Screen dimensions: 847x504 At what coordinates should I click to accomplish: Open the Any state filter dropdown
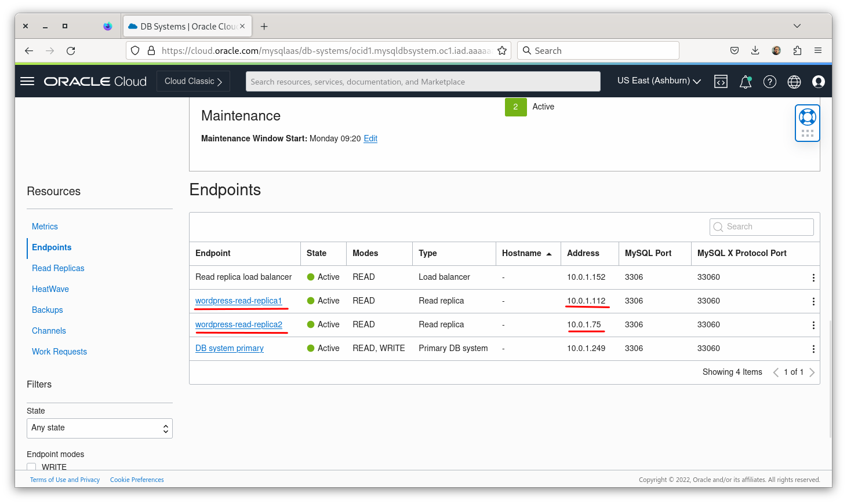coord(99,428)
